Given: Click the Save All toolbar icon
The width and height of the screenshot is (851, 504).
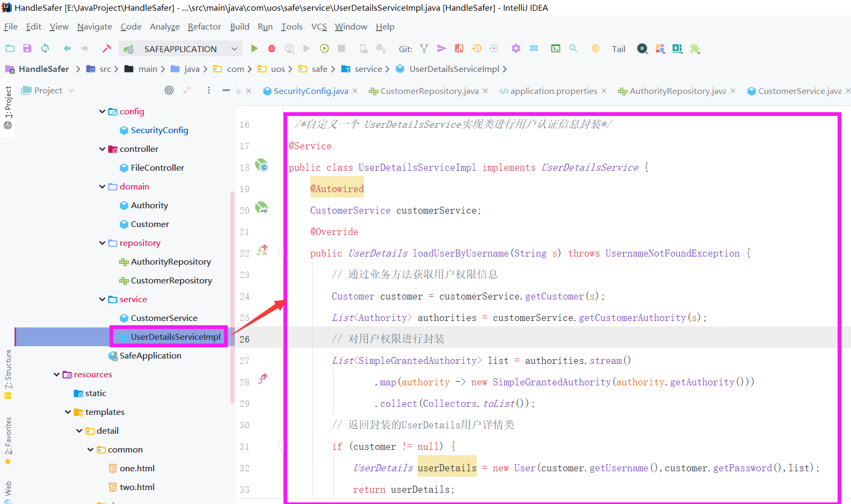Looking at the screenshot, I should pyautogui.click(x=27, y=49).
